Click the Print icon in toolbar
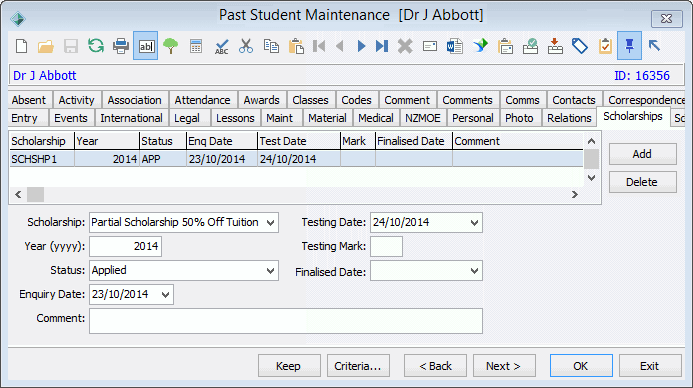Image resolution: width=693 pixels, height=388 pixels. 121,46
